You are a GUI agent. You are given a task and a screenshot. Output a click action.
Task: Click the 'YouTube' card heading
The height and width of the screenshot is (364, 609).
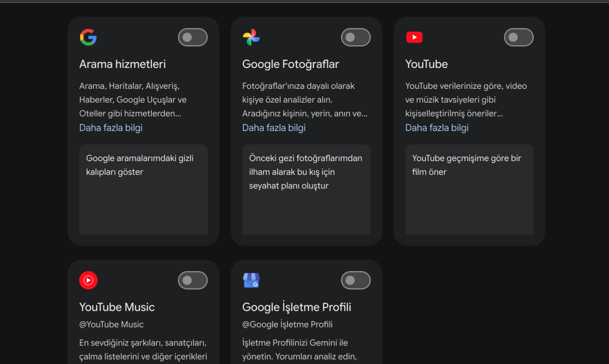427,64
